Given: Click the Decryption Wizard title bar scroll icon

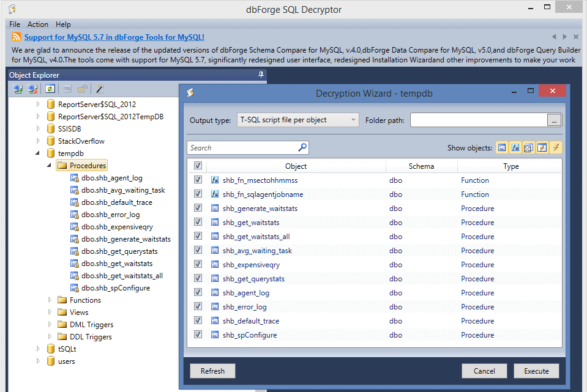Looking at the screenshot, I should tap(190, 93).
